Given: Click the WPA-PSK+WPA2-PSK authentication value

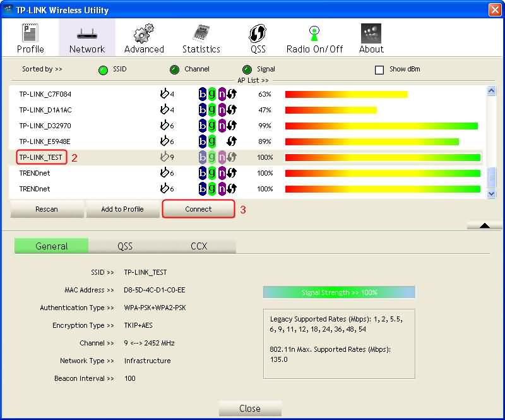Looking at the screenshot, I should [x=155, y=308].
